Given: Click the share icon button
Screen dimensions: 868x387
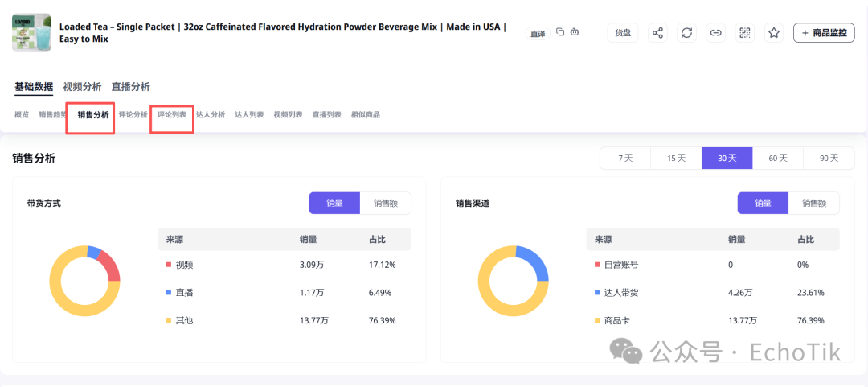Looking at the screenshot, I should tap(657, 33).
